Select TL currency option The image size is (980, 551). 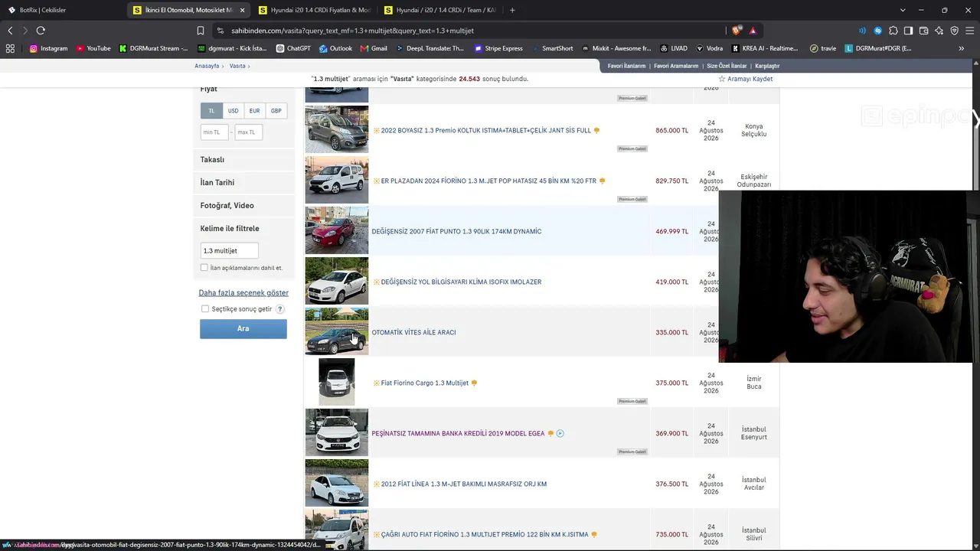pos(212,111)
